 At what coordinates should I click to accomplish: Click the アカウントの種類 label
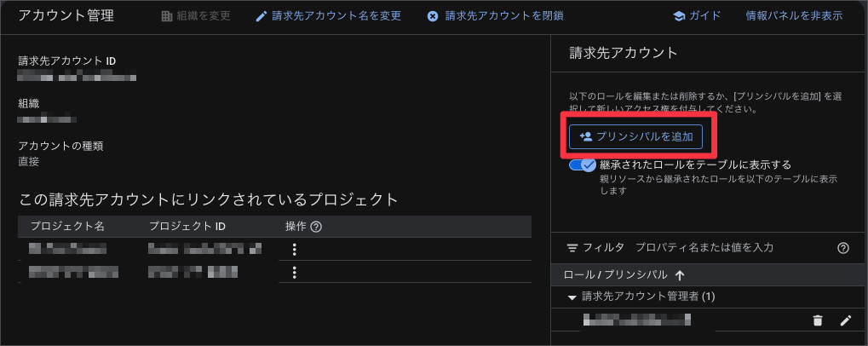click(60, 147)
